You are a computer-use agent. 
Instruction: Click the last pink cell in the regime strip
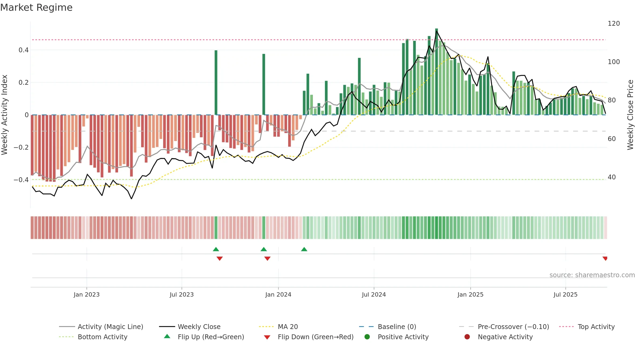606,228
